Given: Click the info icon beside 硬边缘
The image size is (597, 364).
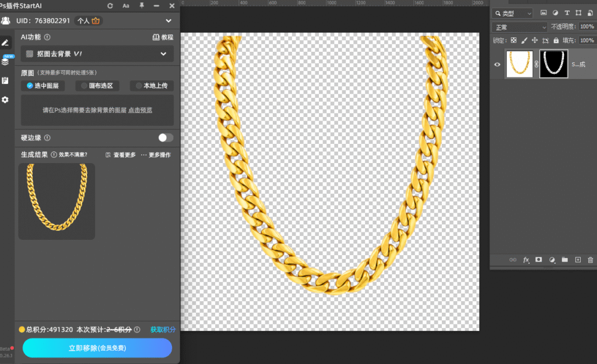Looking at the screenshot, I should pyautogui.click(x=47, y=137).
